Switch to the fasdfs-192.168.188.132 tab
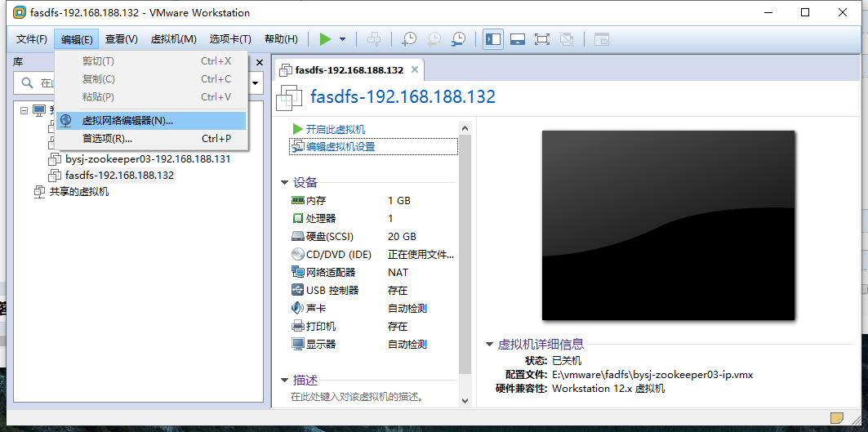868x432 pixels. pyautogui.click(x=349, y=70)
